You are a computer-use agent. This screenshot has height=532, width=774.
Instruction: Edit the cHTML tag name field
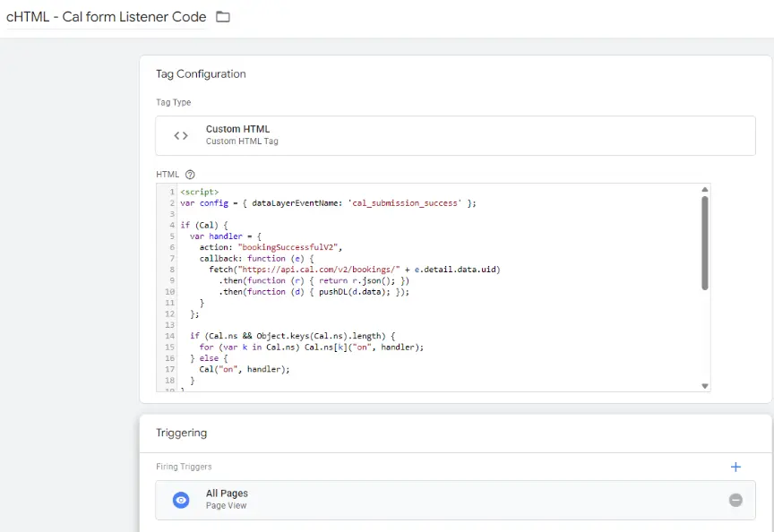click(x=105, y=16)
